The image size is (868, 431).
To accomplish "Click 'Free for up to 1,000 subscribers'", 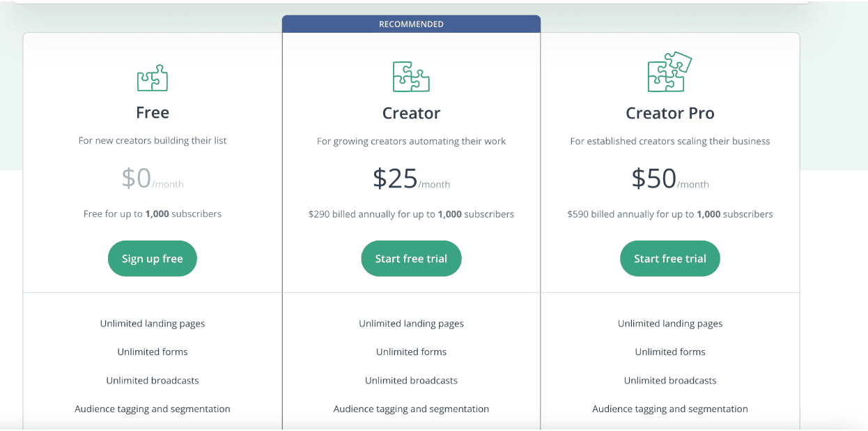I will point(153,213).
